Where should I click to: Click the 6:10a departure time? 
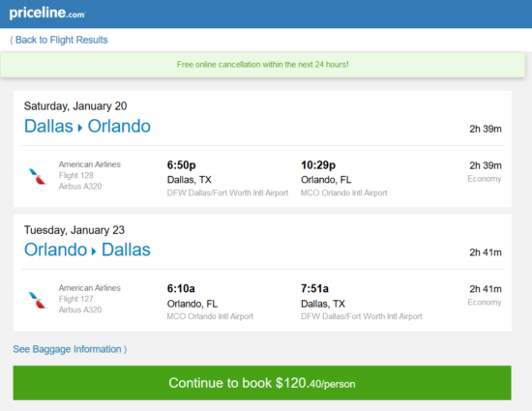(181, 288)
